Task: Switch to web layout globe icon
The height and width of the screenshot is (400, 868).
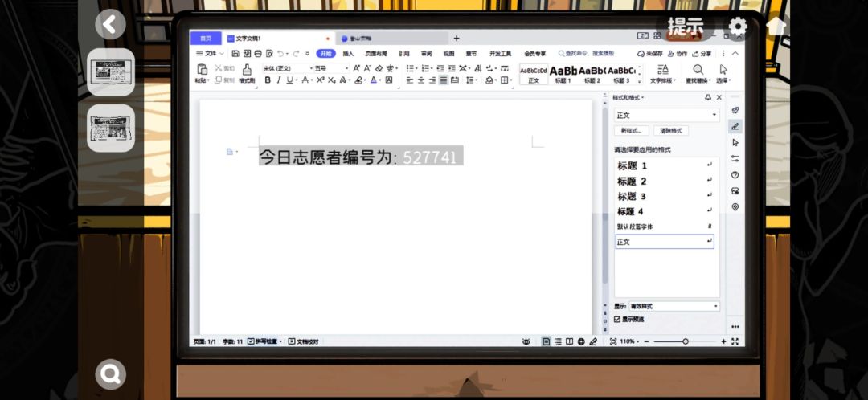Action: tap(581, 342)
